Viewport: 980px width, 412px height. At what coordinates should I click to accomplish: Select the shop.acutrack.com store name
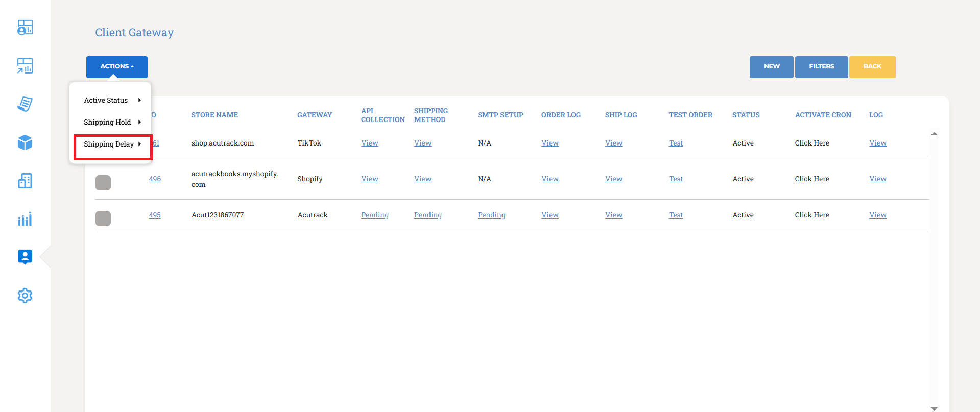click(223, 143)
